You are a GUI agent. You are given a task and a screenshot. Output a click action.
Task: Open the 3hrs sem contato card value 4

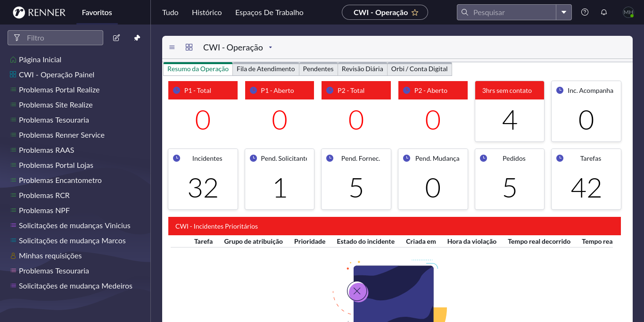(510, 120)
